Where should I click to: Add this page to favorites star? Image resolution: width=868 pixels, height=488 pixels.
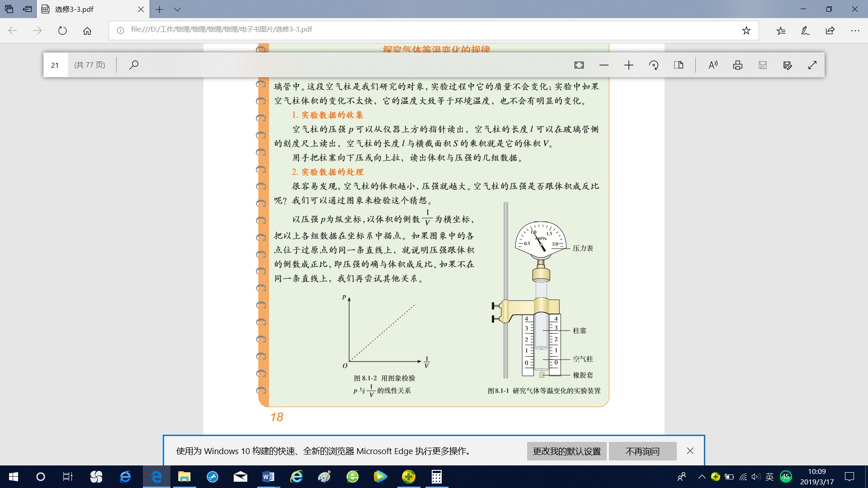746,31
